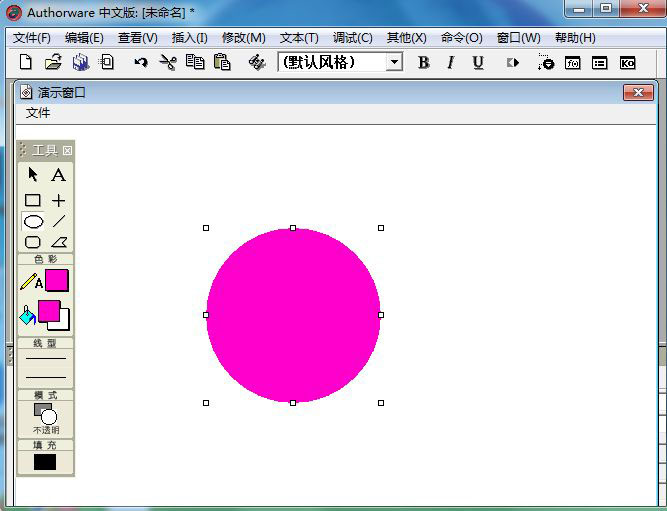667x511 pixels.
Task: Select the polygon tool
Action: pos(59,242)
